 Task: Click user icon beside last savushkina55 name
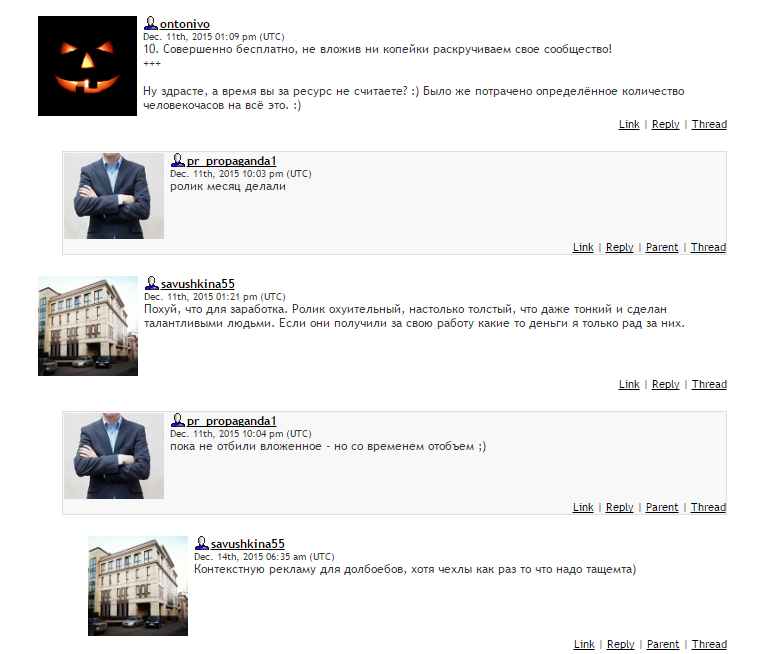201,543
